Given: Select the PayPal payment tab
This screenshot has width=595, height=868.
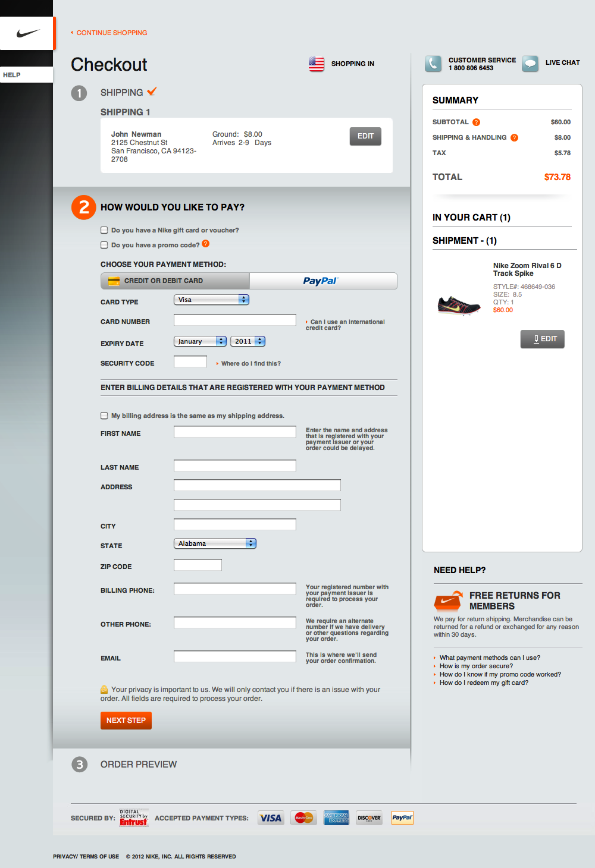Looking at the screenshot, I should tap(323, 281).
